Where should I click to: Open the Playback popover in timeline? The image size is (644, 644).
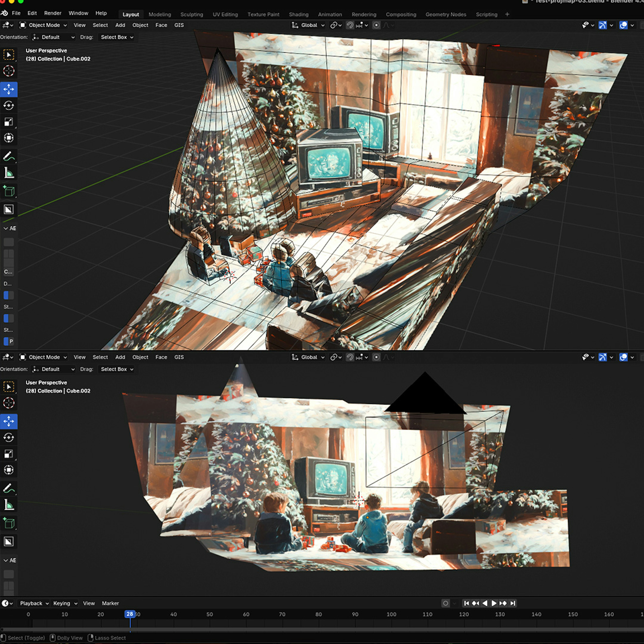coord(34,603)
